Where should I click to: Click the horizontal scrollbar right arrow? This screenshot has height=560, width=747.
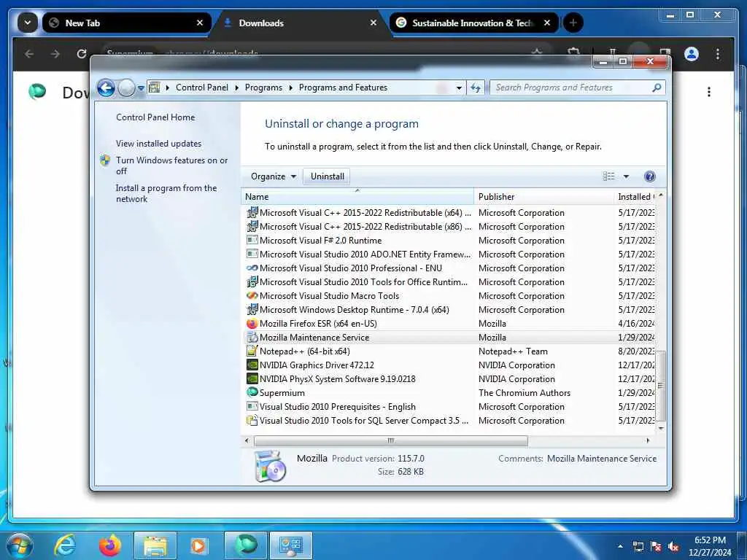[x=648, y=440]
